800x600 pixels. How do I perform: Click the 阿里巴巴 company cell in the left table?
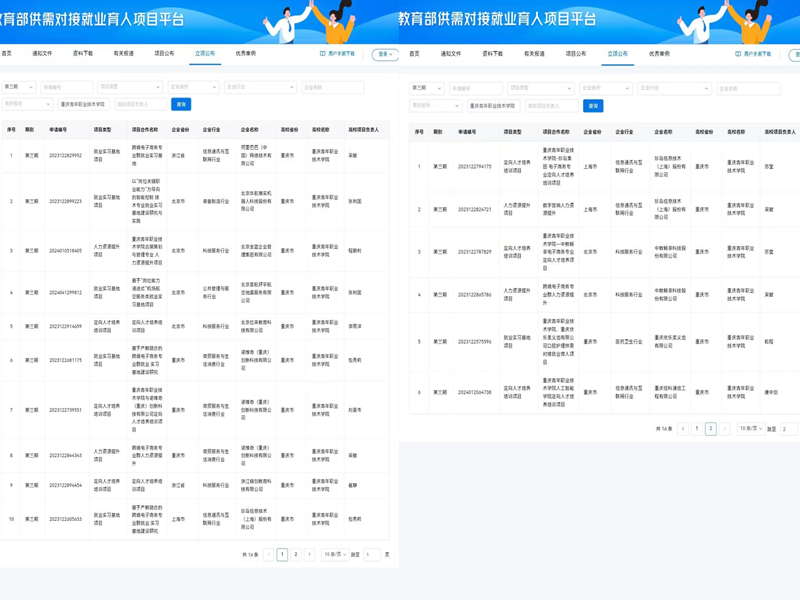click(256, 155)
